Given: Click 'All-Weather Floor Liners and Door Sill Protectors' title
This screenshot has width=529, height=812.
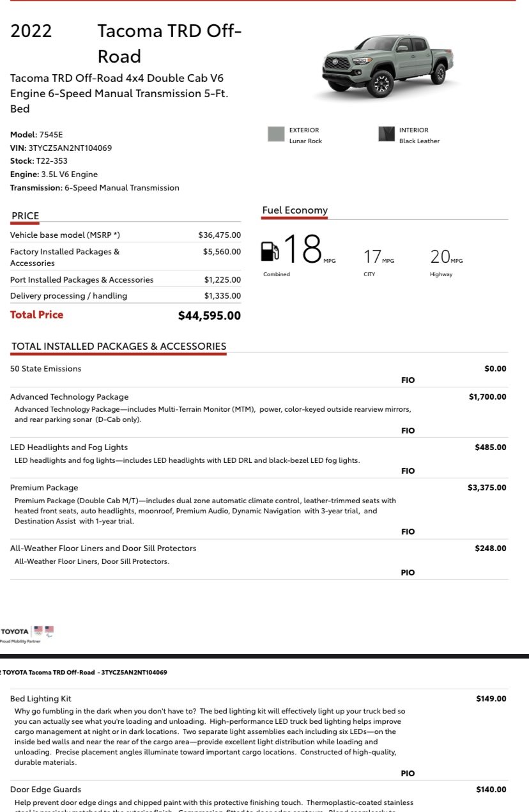Looking at the screenshot, I should point(103,549).
